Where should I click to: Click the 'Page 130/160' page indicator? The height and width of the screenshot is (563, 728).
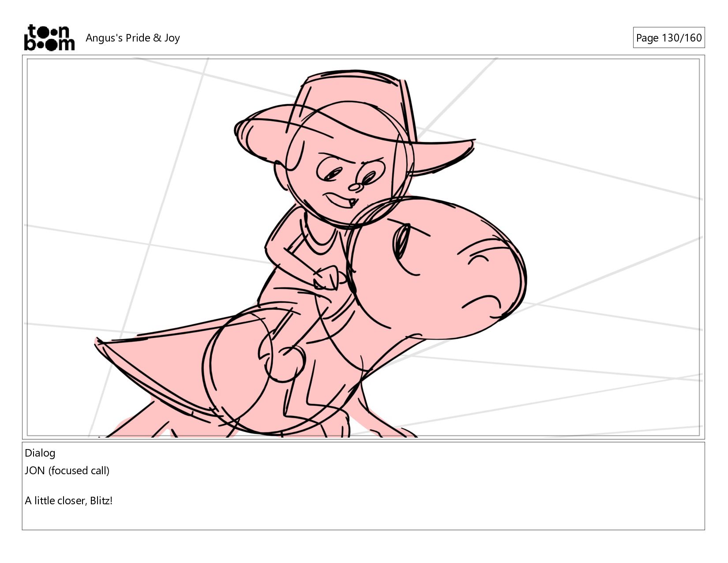coord(668,38)
